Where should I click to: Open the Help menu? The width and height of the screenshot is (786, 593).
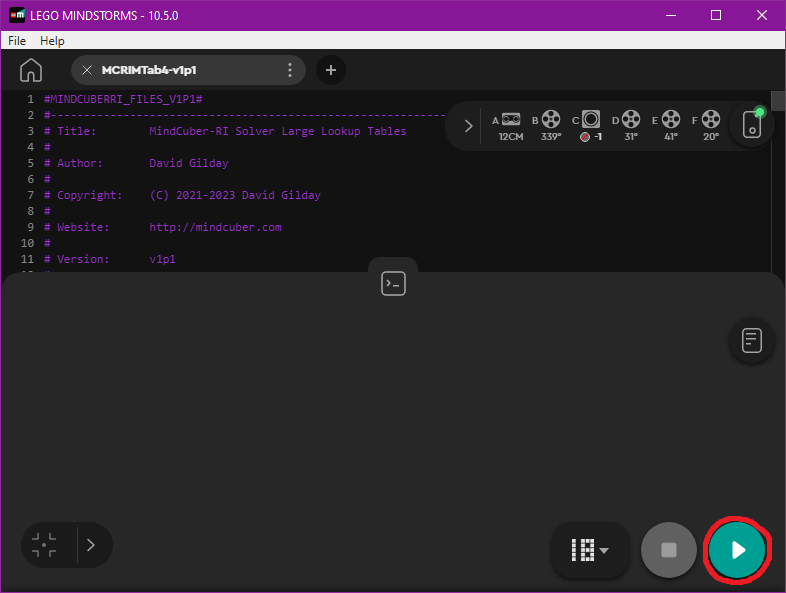click(x=52, y=41)
